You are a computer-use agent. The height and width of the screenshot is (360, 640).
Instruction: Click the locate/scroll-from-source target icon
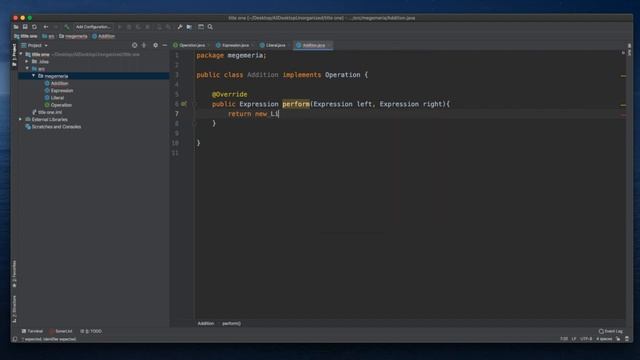coord(134,45)
